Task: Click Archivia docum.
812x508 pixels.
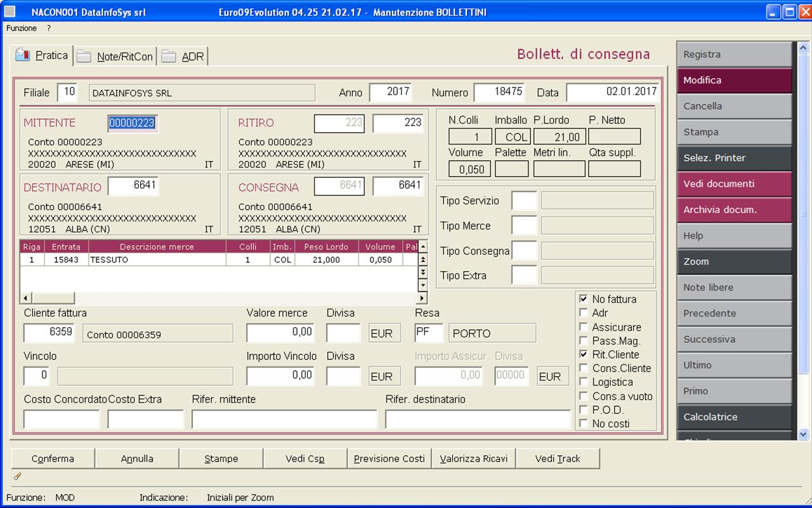Action: 734,210
